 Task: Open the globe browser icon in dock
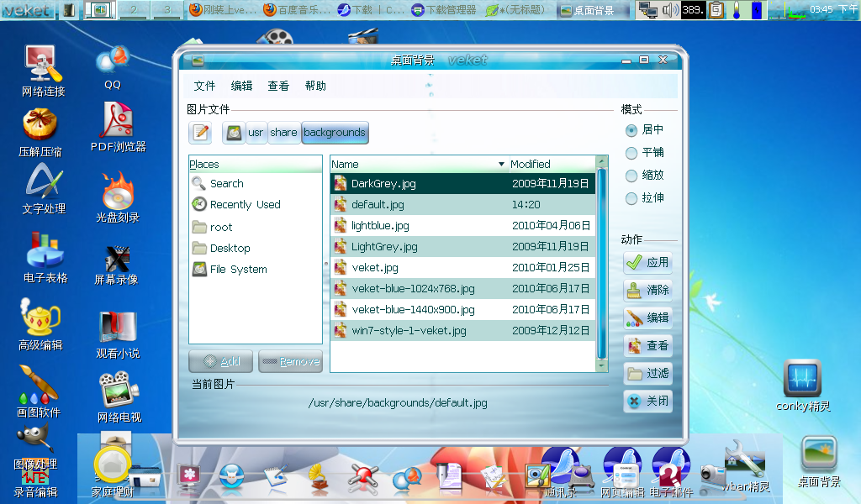(x=232, y=476)
